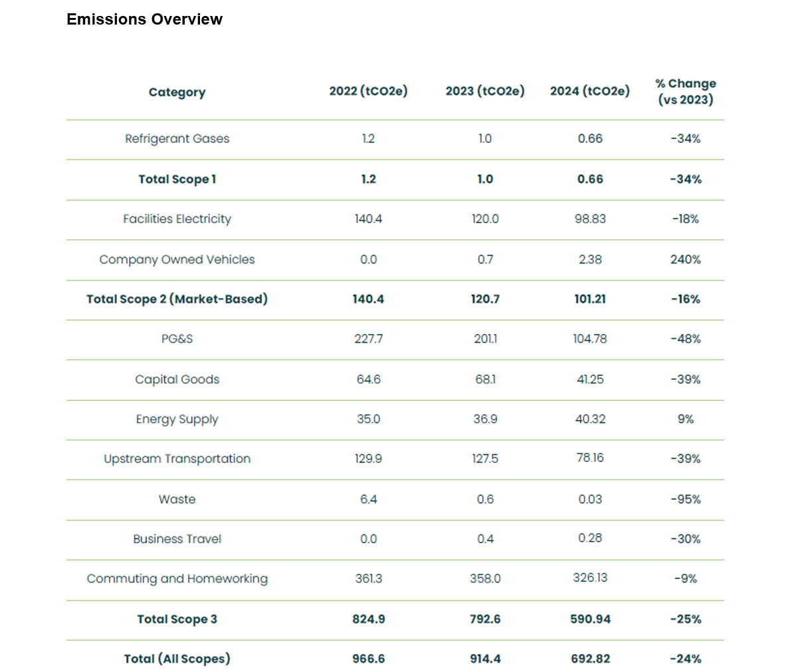Click the 2023 (tCO2e) column header
Screen dimensions: 802x672
point(485,91)
